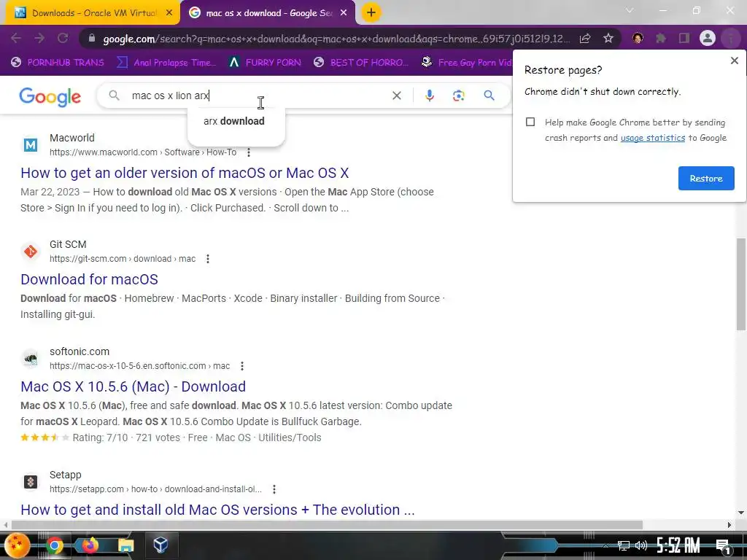Image resolution: width=747 pixels, height=560 pixels.
Task: Open more options for Git SCM result
Action: click(x=207, y=259)
